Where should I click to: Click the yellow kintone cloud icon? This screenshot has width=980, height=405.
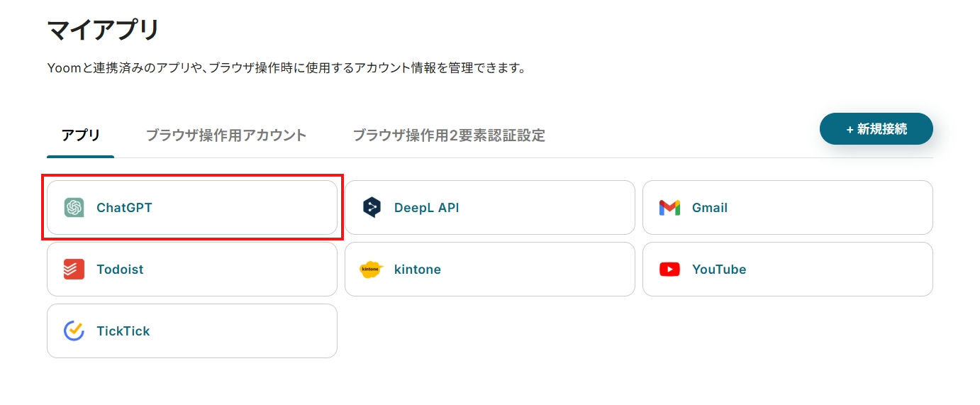[x=372, y=270]
